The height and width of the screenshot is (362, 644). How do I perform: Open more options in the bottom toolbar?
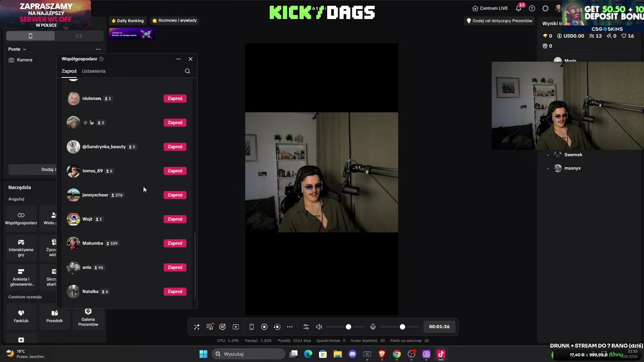pyautogui.click(x=290, y=327)
